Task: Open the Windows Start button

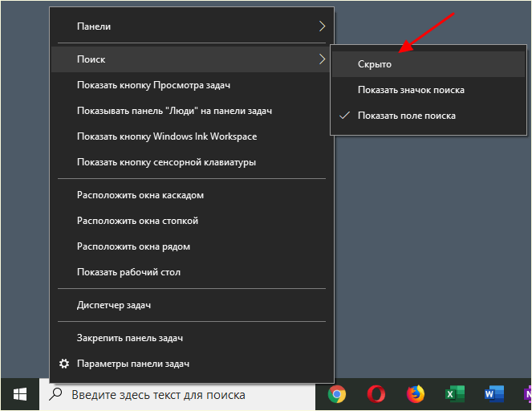Action: tap(20, 394)
